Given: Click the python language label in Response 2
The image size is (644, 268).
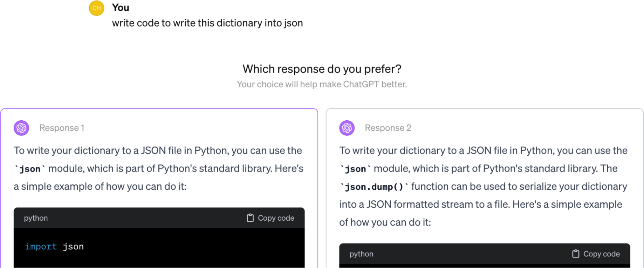Looking at the screenshot, I should [x=361, y=254].
